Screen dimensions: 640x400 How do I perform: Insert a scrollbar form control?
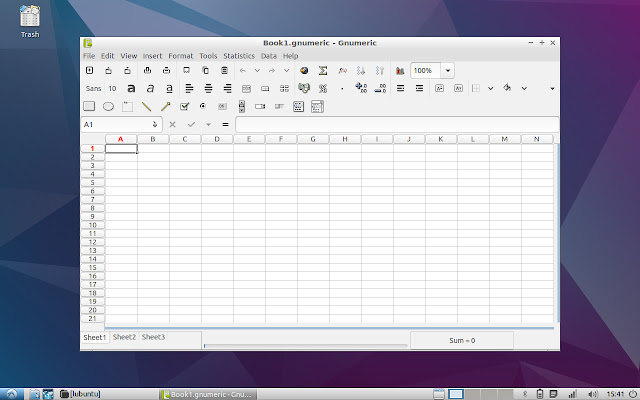pos(242,107)
